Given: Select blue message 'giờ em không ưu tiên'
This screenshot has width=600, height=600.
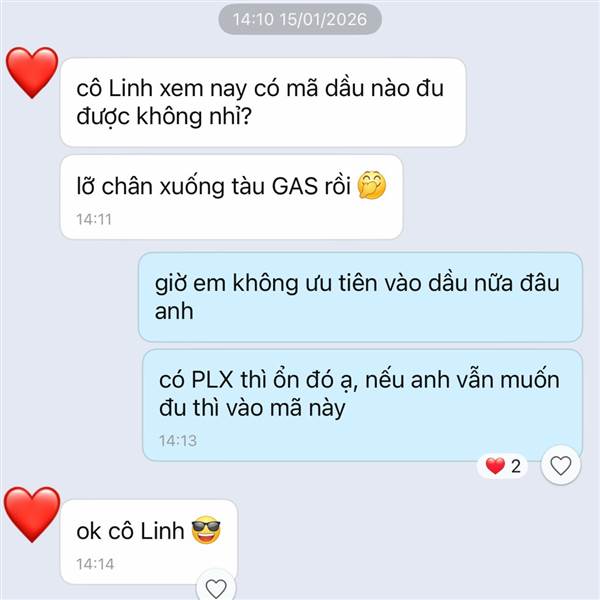Looking at the screenshot, I should coord(360,297).
